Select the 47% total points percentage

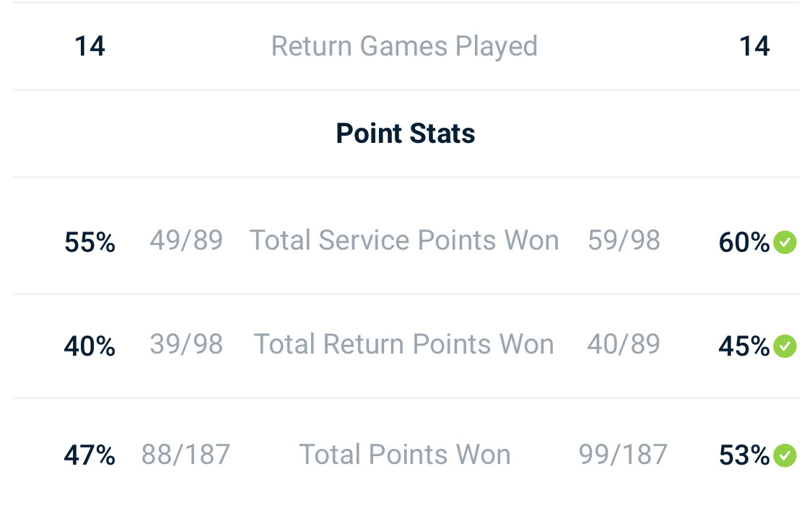90,455
